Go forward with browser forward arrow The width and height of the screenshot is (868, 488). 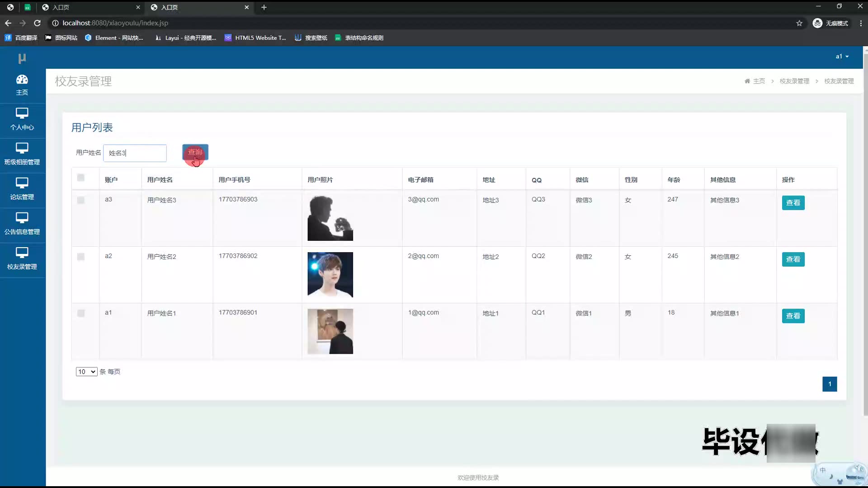click(23, 23)
